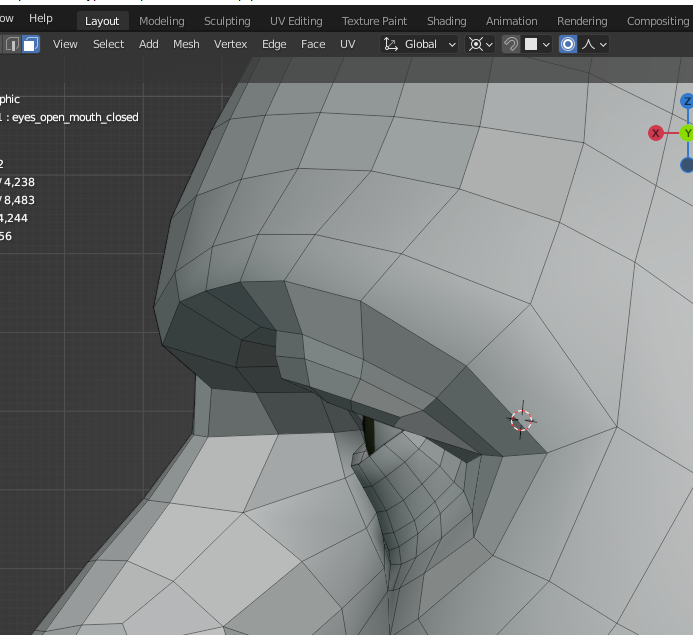Switch to edge select mode
The width and height of the screenshot is (693, 635).
pos(13,44)
